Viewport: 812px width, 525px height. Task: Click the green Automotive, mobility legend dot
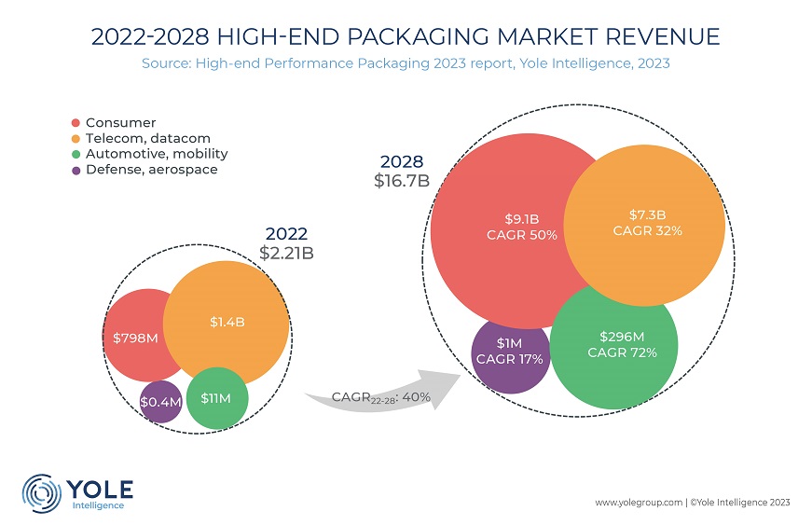[x=76, y=154]
